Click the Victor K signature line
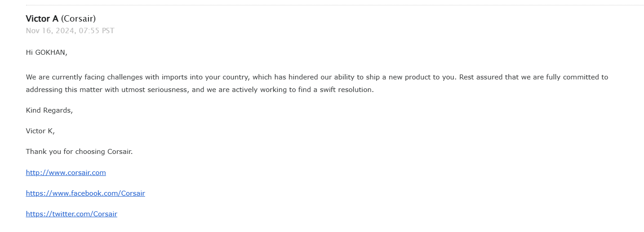The width and height of the screenshot is (644, 232). (x=40, y=131)
